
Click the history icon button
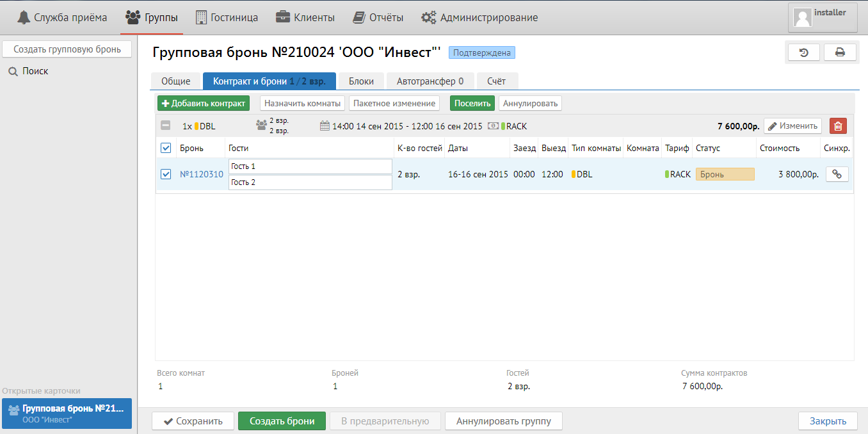[804, 52]
